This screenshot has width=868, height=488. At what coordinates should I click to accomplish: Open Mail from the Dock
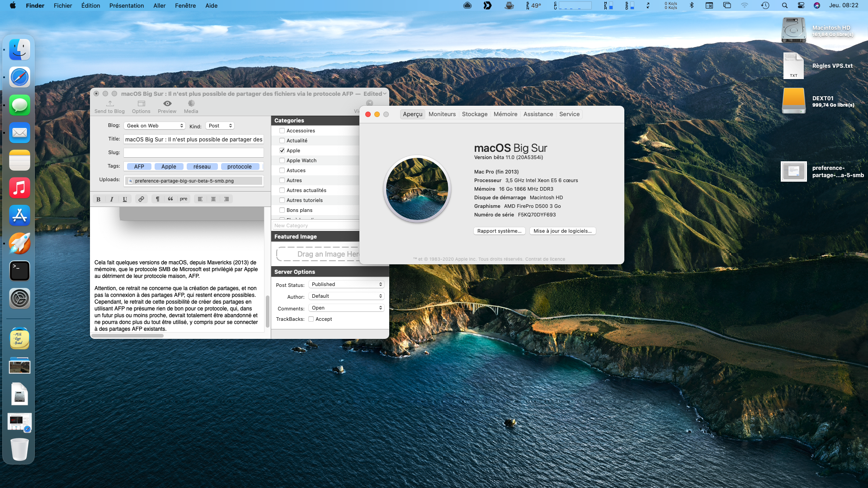click(19, 132)
